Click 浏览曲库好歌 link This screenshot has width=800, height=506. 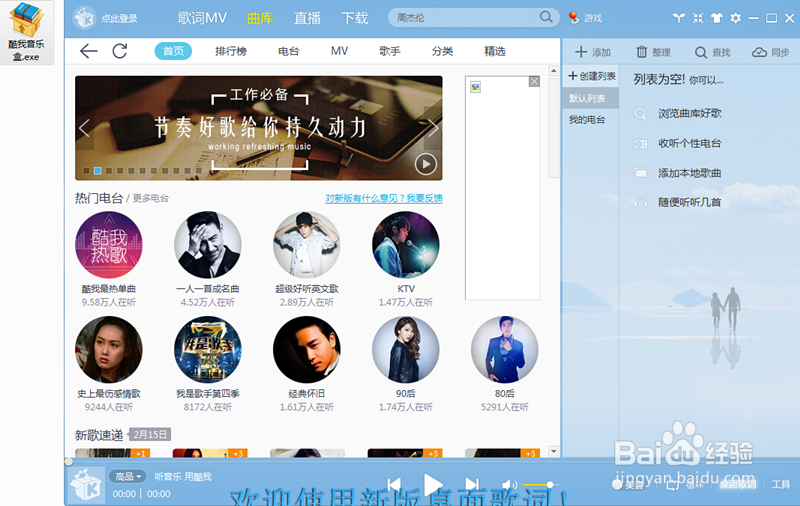tap(689, 113)
